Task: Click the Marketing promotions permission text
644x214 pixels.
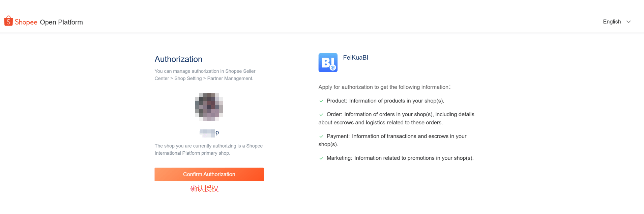Action: [400, 158]
